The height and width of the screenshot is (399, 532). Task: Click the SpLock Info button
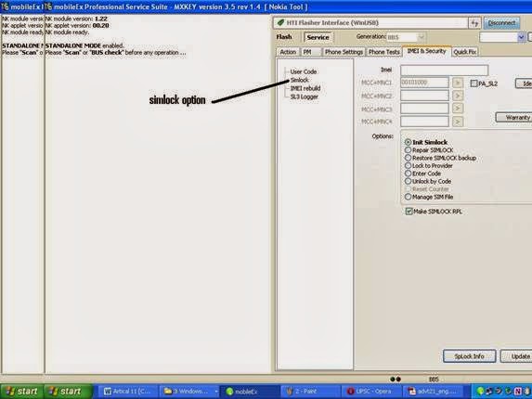[x=469, y=356]
